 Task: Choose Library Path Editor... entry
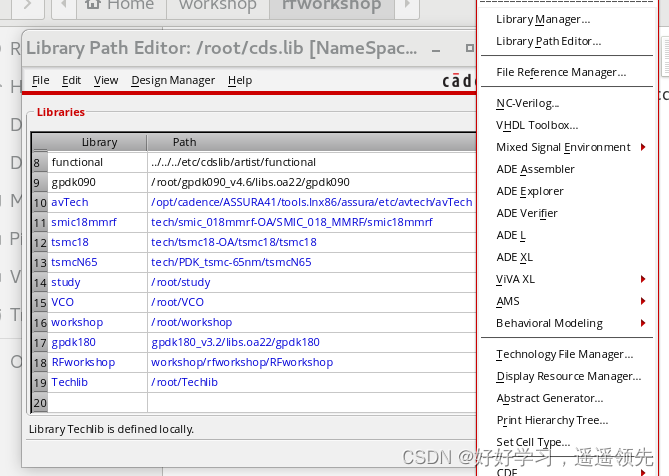click(x=548, y=41)
